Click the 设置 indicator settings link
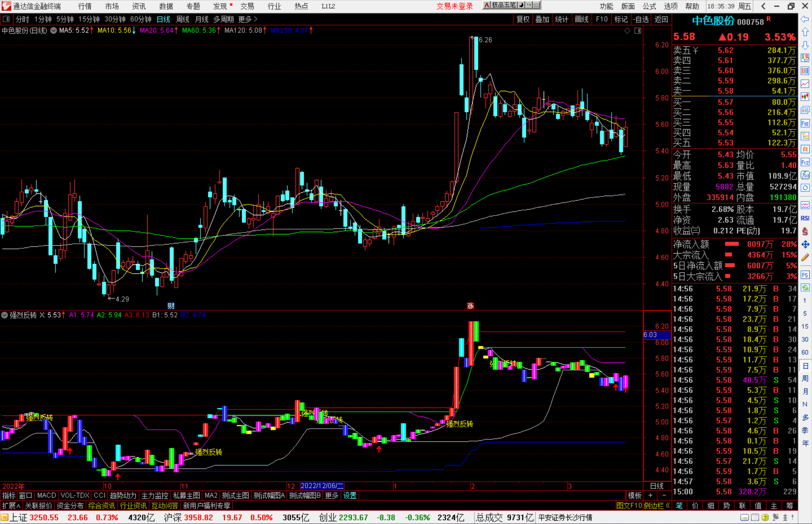812x524 pixels. tap(350, 495)
